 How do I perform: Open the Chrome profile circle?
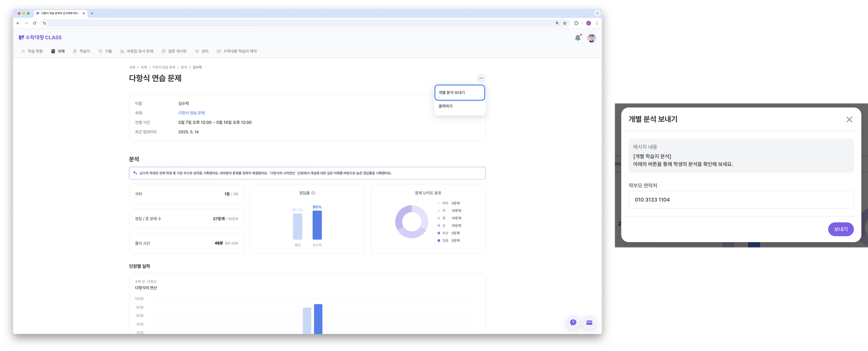pyautogui.click(x=589, y=23)
